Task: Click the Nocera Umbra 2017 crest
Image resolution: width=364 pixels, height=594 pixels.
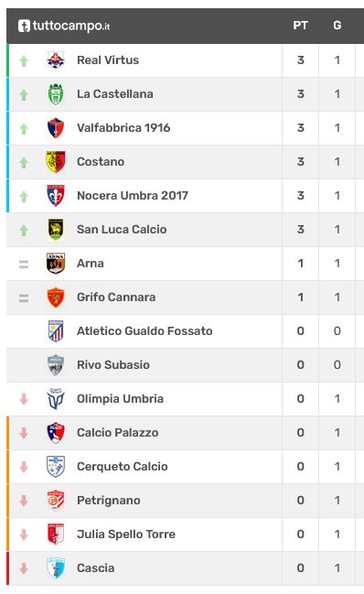Action: pyautogui.click(x=56, y=196)
